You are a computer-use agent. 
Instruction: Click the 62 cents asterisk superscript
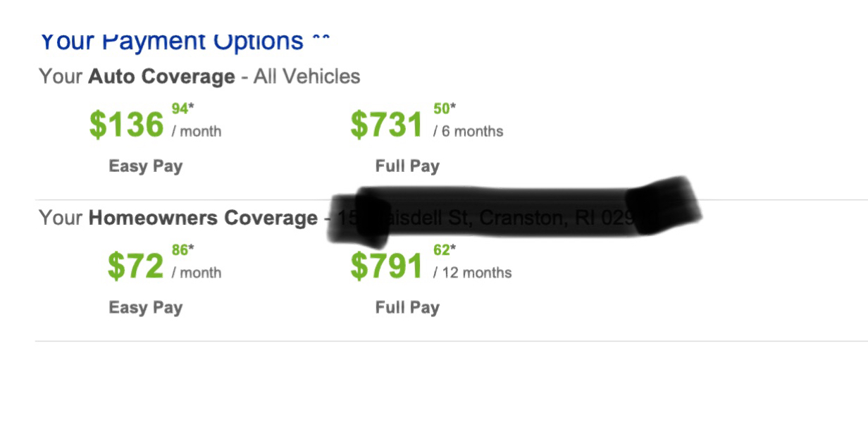pos(445,249)
